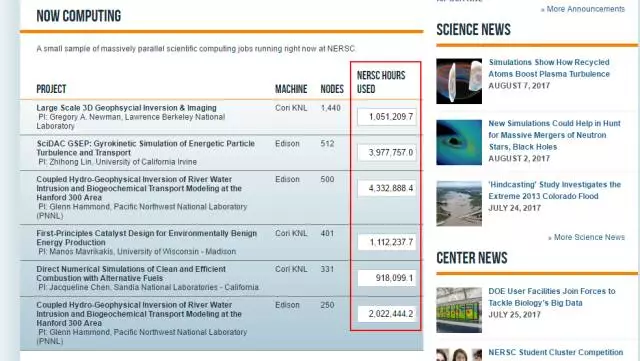The width and height of the screenshot is (640, 361).
Task: Click the Colorado flood aerial thumbnail
Action: point(459,203)
